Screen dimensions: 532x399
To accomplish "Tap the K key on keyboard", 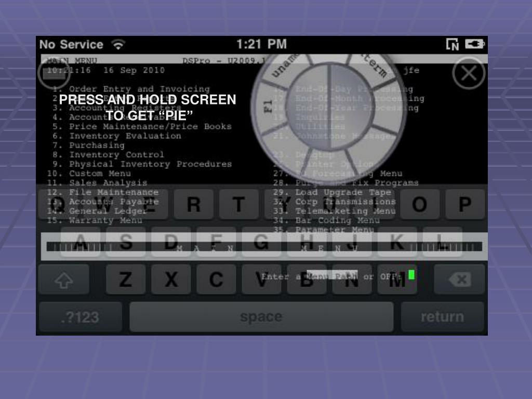I will [x=397, y=242].
